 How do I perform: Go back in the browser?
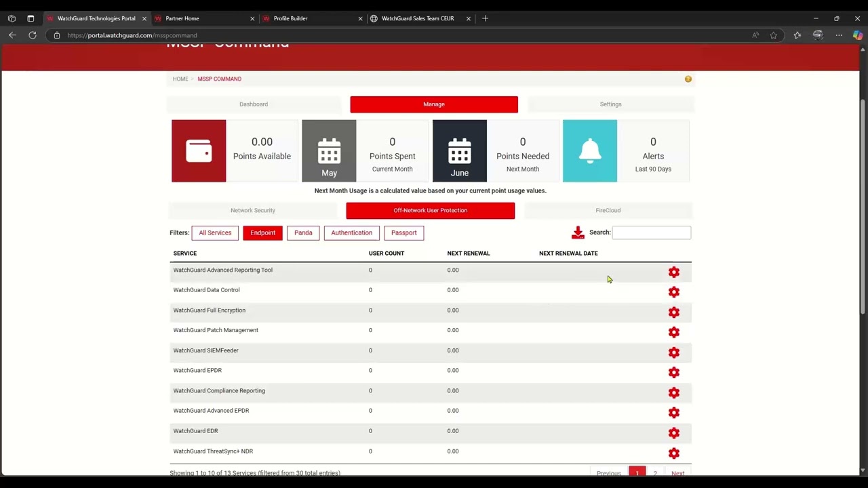point(12,35)
